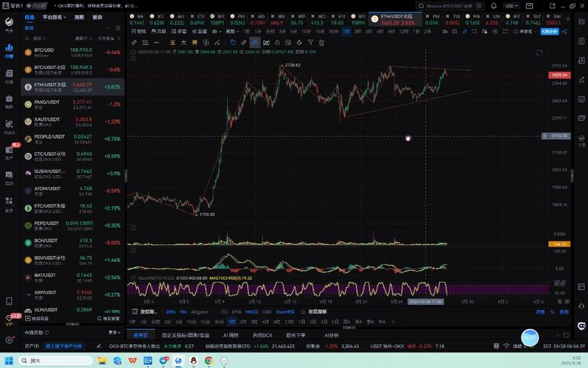This screenshot has width=588, height=368.
Task: Click the blue floating assistant bubble
Action: (x=530, y=338)
